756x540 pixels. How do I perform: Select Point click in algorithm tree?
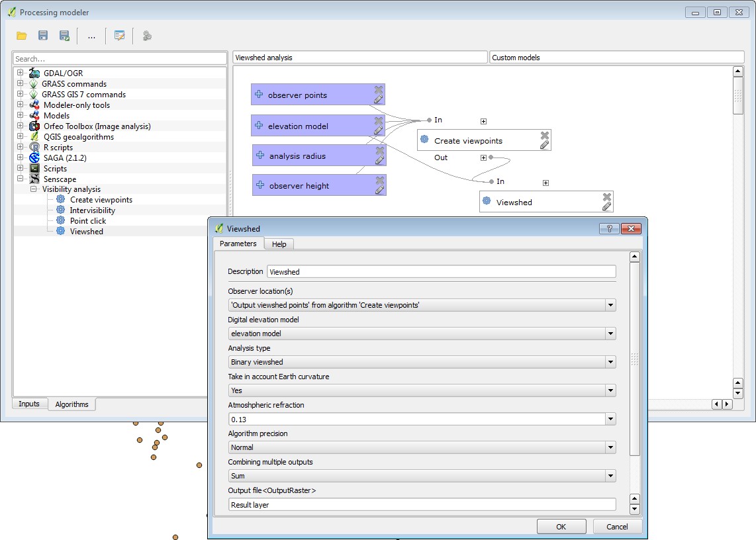pyautogui.click(x=88, y=221)
